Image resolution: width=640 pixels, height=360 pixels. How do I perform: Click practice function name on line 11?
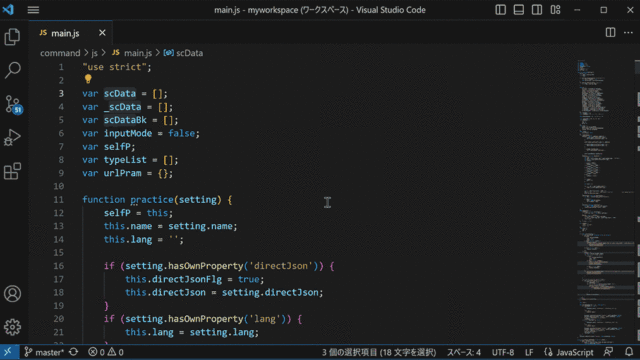click(152, 200)
